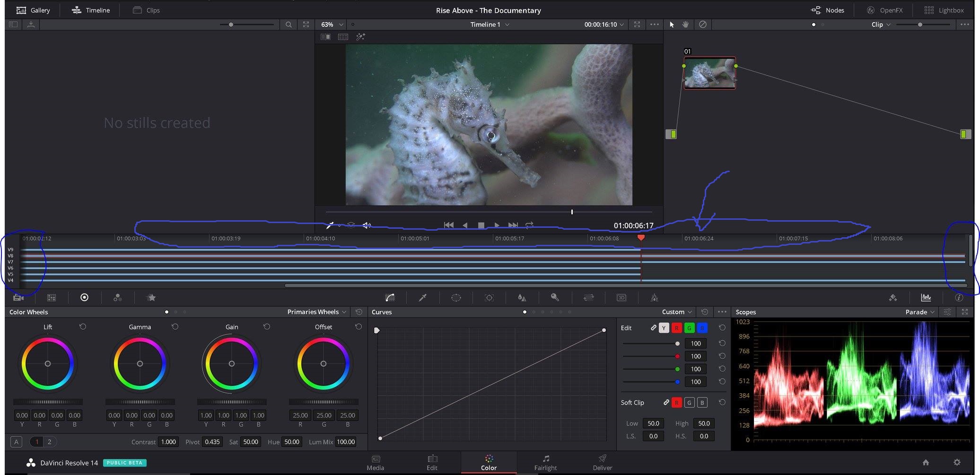The image size is (980, 475).
Task: Open the Power Window palette
Action: [456, 297]
